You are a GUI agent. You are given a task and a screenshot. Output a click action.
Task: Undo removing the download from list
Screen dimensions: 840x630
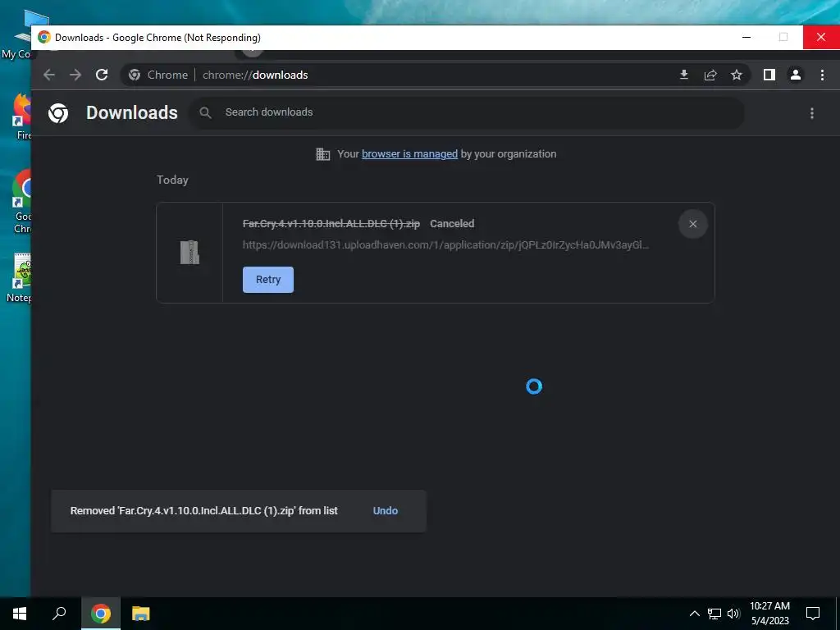pyautogui.click(x=386, y=510)
